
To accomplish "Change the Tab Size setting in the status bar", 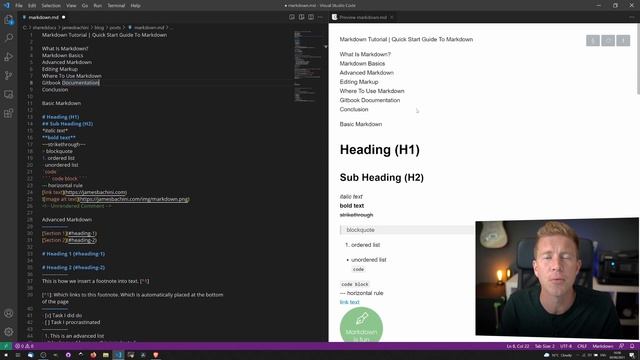I will click(x=544, y=346).
